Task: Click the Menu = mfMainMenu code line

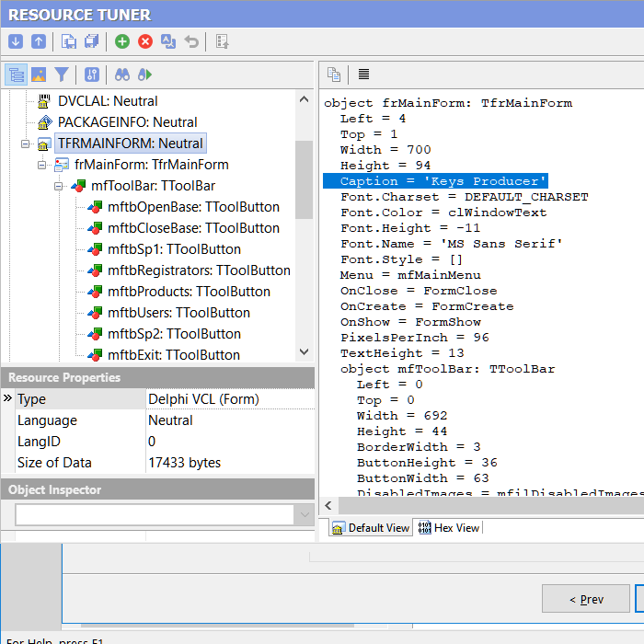Action: coord(410,275)
